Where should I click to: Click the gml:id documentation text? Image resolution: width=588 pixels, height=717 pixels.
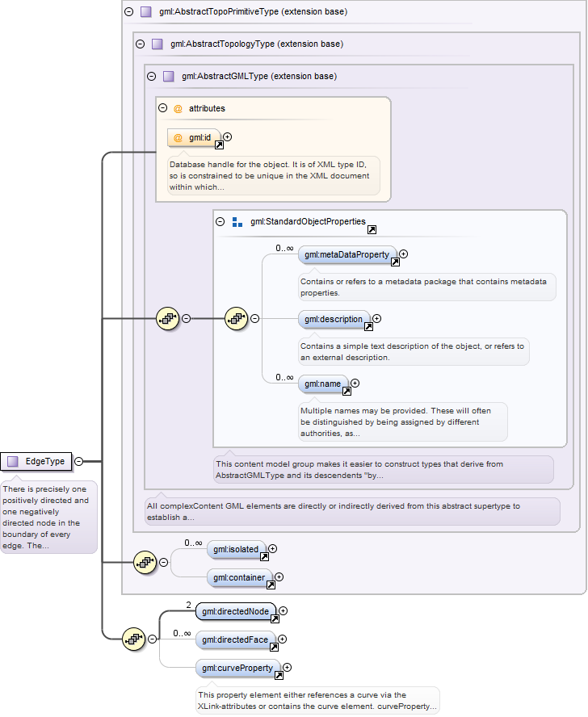coord(274,176)
